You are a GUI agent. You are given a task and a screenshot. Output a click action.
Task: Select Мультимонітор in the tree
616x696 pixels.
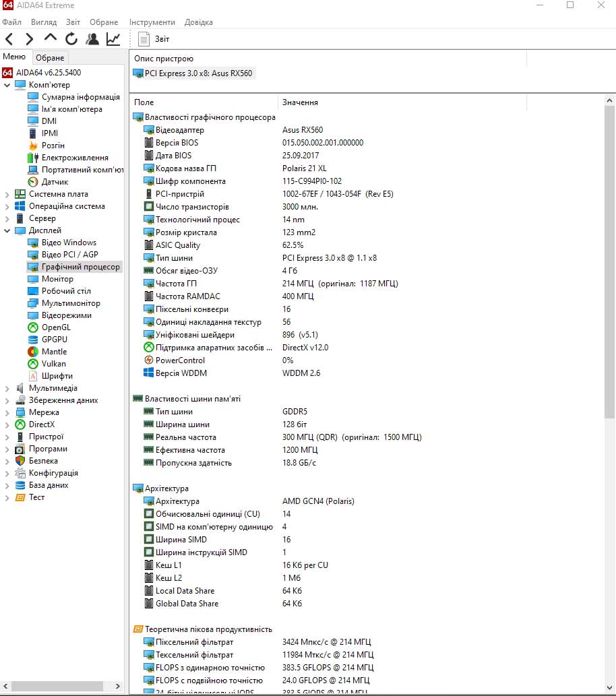(71, 303)
